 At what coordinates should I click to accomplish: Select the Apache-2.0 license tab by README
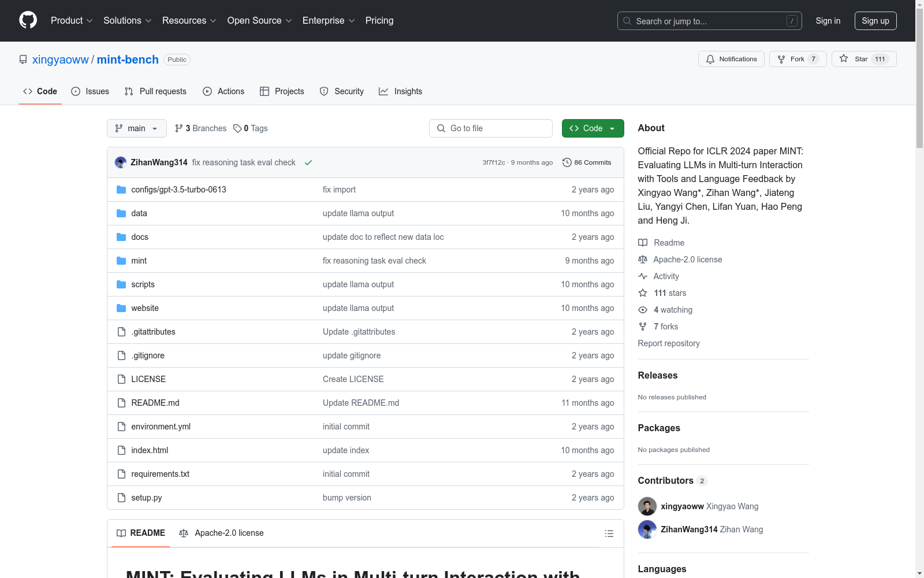pyautogui.click(x=221, y=533)
